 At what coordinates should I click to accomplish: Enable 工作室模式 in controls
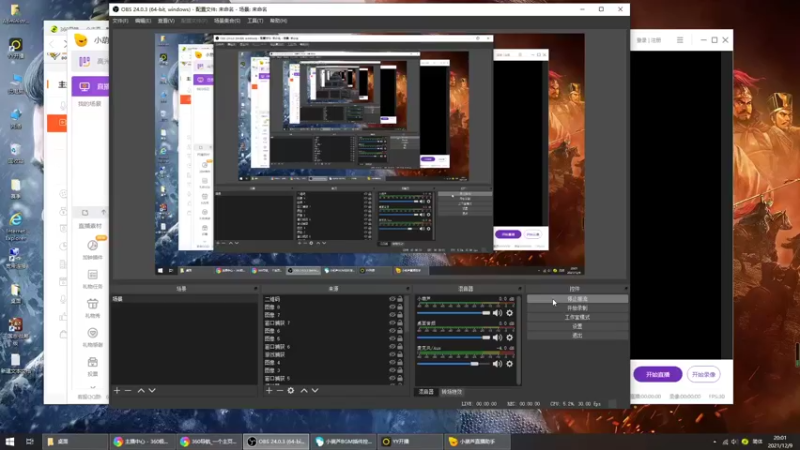tap(577, 317)
